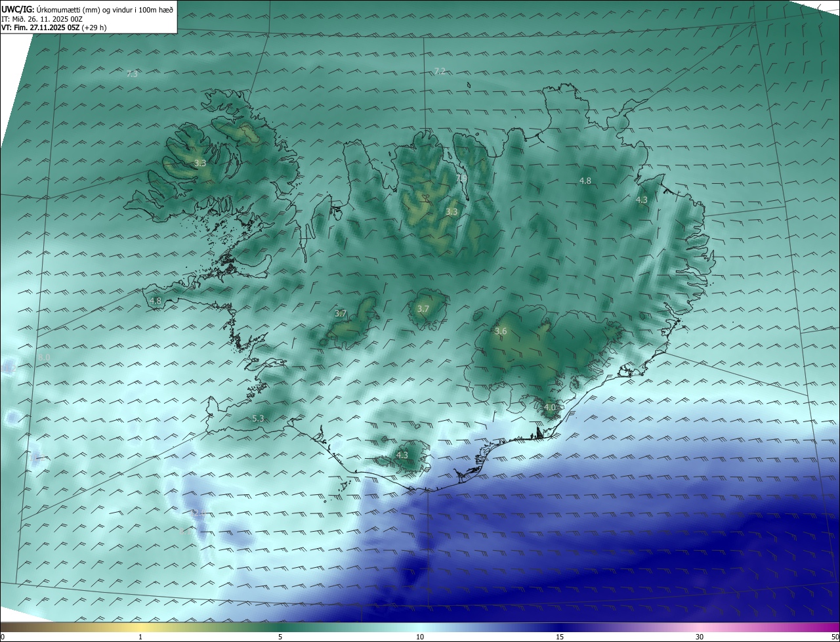Select the 3.6 value on the large southeast glacier

point(501,331)
